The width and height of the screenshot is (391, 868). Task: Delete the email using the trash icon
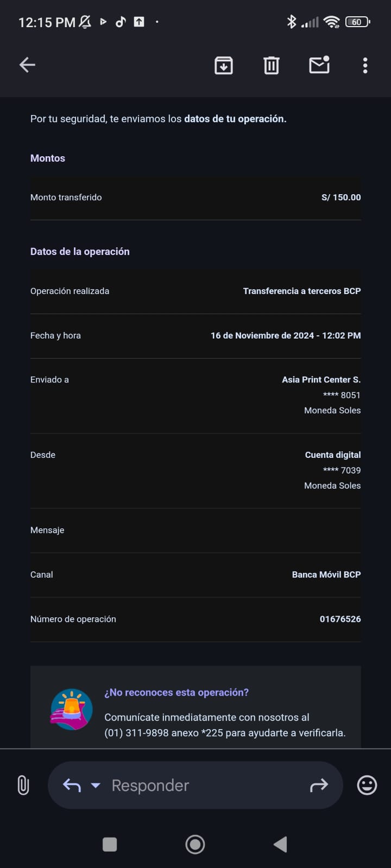272,65
